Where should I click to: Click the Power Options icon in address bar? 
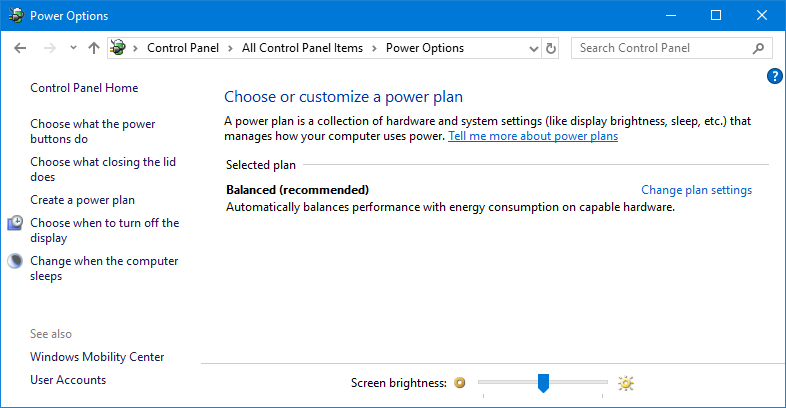tap(118, 48)
